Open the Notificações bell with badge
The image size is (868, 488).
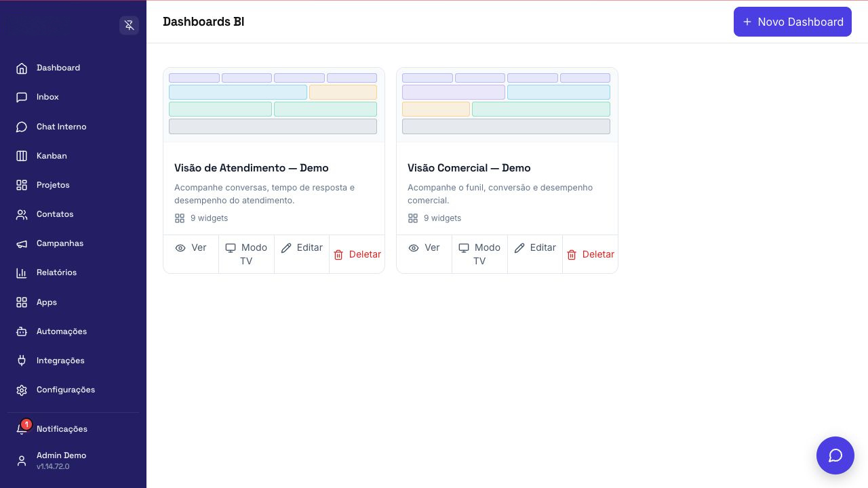click(x=23, y=428)
